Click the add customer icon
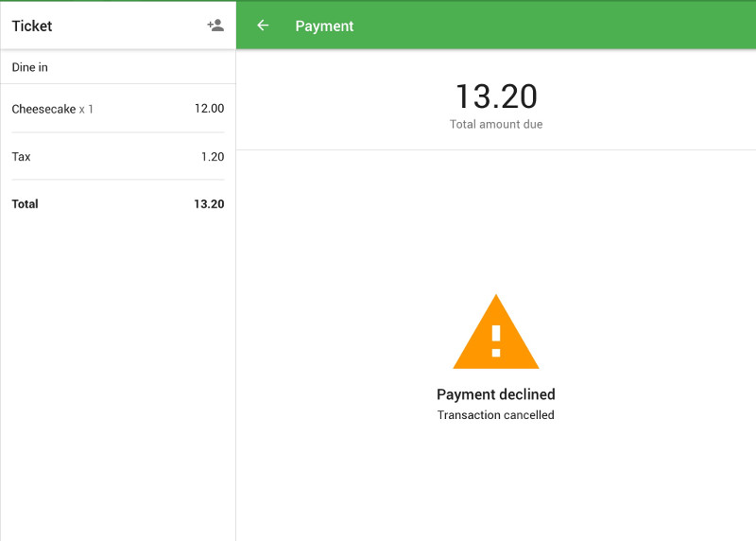Screen dimensions: 756x541 215,26
